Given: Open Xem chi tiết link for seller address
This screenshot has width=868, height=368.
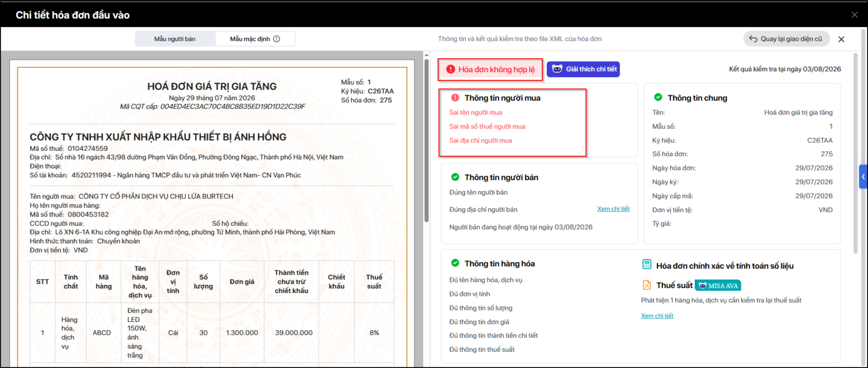Looking at the screenshot, I should click(614, 209).
